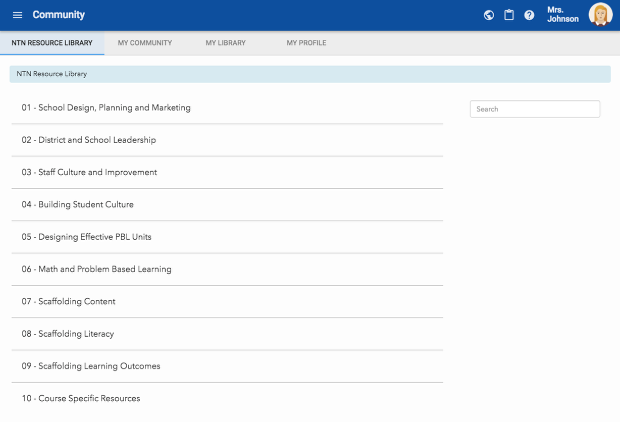Click the Mrs. Johnson user name
The width and height of the screenshot is (620, 422).
coord(563,15)
